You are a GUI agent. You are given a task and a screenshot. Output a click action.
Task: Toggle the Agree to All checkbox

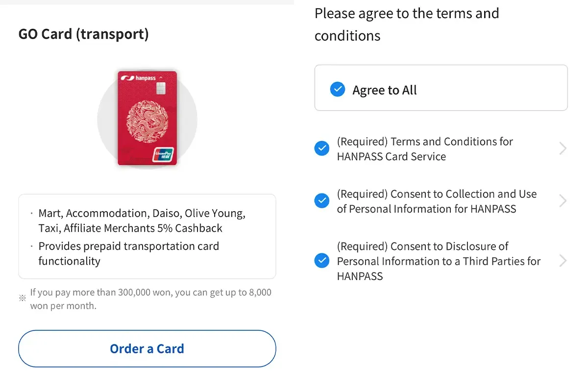(x=338, y=90)
